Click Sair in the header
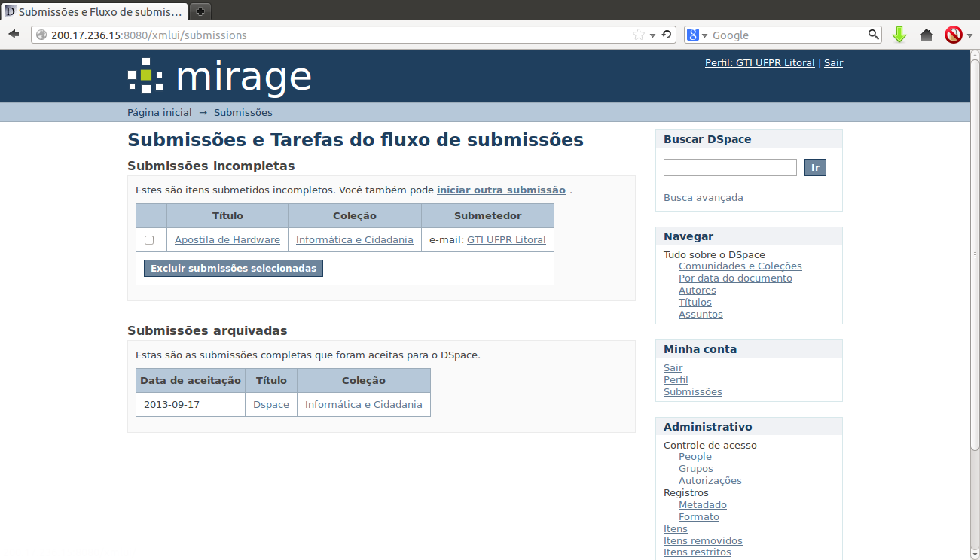 pos(833,63)
